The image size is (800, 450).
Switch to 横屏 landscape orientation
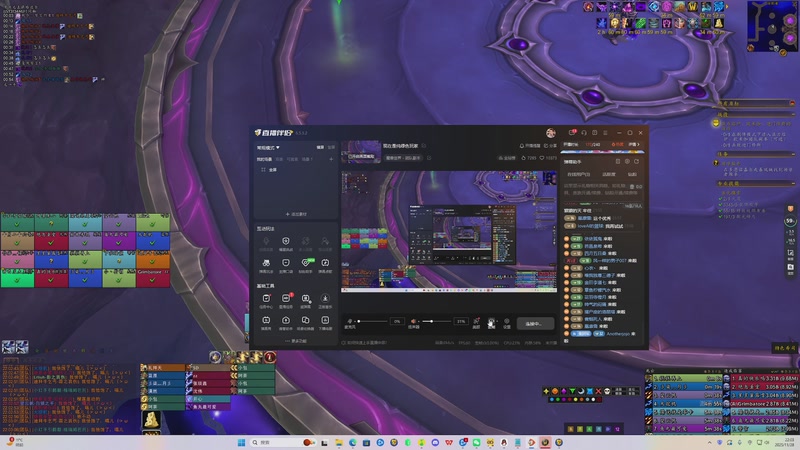point(320,147)
